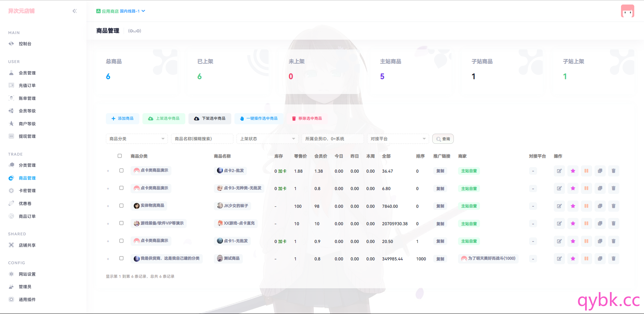Viewport: 644px width, 314px height.
Task: Click the 移除选中商品 button
Action: tap(307, 119)
